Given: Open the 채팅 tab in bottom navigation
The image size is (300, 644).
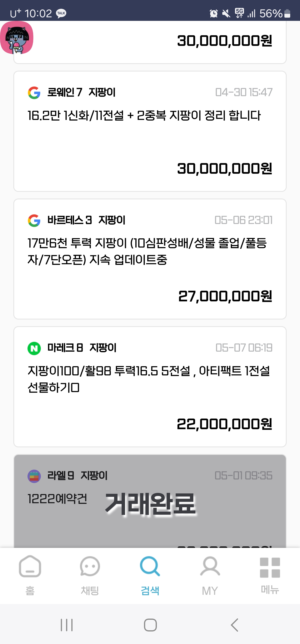Looking at the screenshot, I should point(90,575).
